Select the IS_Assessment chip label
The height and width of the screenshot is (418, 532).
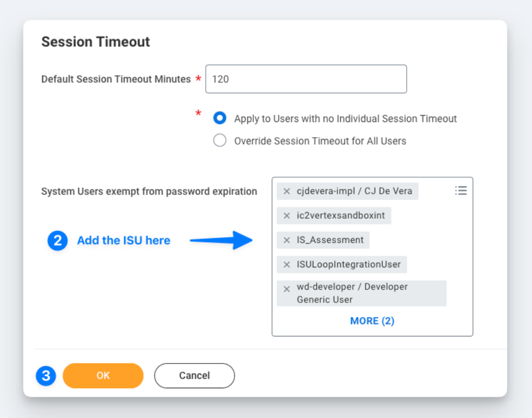pos(330,240)
